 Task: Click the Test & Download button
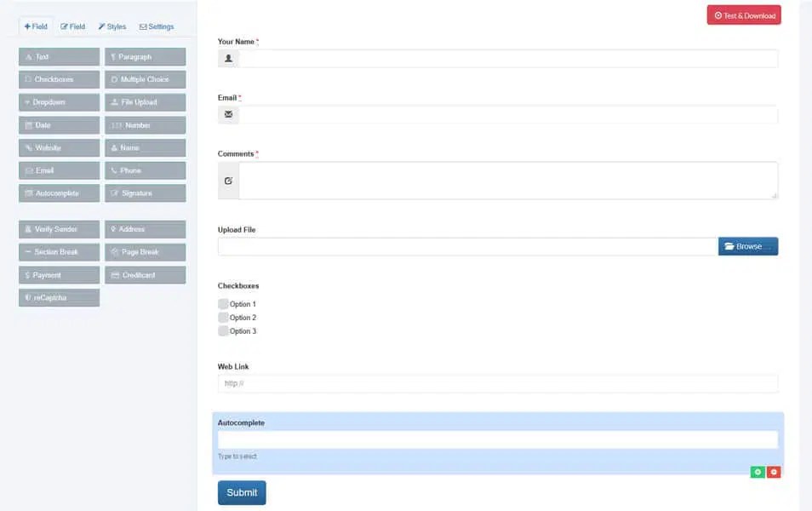743,14
